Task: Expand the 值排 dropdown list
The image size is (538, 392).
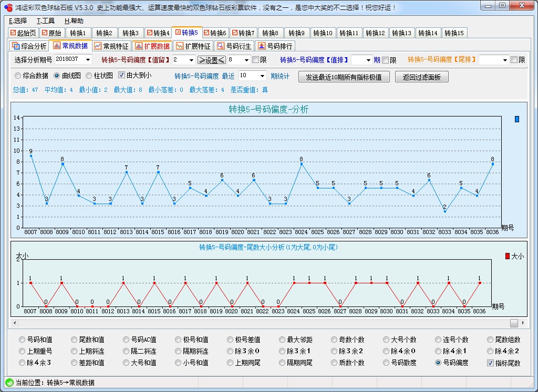Action: coord(368,60)
